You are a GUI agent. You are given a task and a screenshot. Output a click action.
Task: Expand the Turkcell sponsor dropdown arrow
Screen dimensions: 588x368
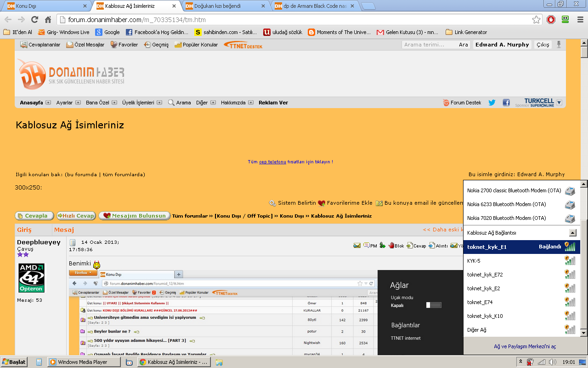tap(559, 103)
